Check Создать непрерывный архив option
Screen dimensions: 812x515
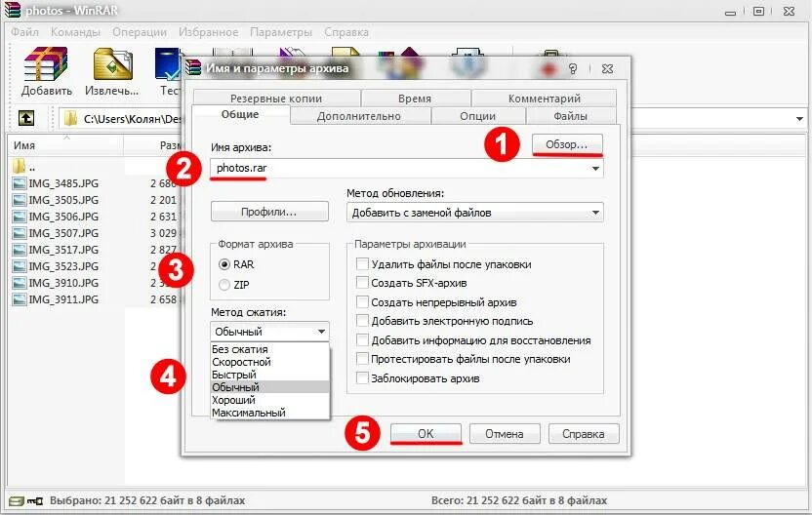tap(362, 301)
